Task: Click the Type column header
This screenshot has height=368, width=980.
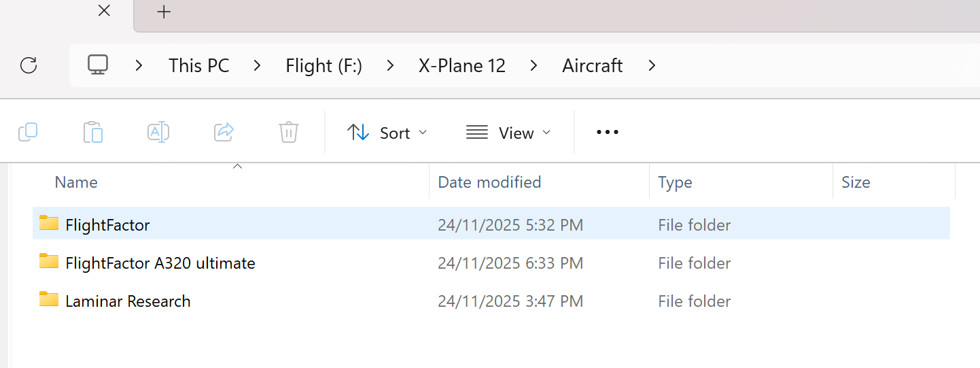Action: [x=675, y=182]
